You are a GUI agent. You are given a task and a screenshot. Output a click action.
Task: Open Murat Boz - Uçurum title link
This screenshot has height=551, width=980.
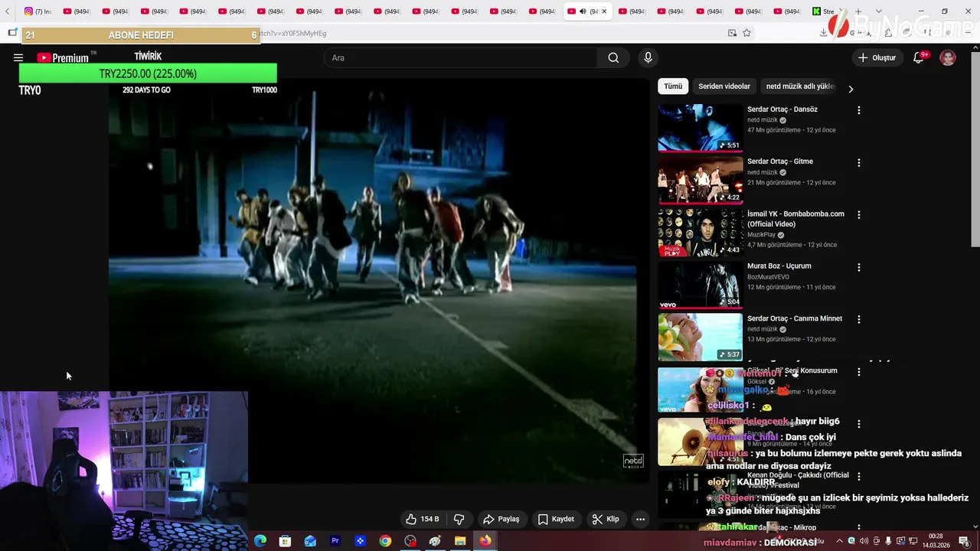point(779,266)
